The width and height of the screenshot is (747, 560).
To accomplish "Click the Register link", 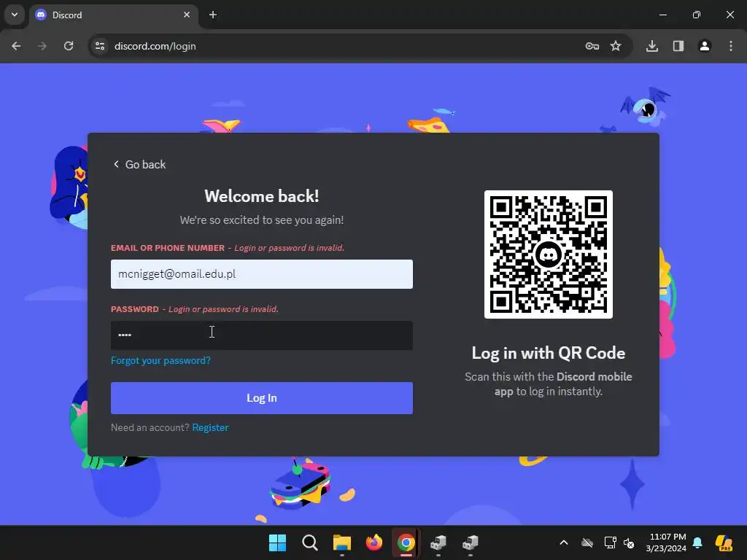I will point(211,427).
